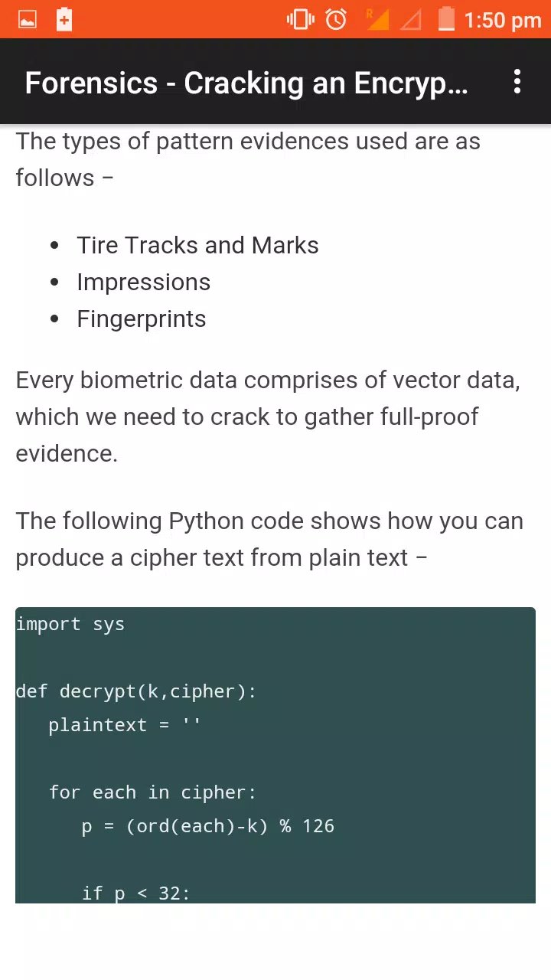Select the 'Fingerprints' bullet item
The height and width of the screenshot is (980, 551).
141,318
